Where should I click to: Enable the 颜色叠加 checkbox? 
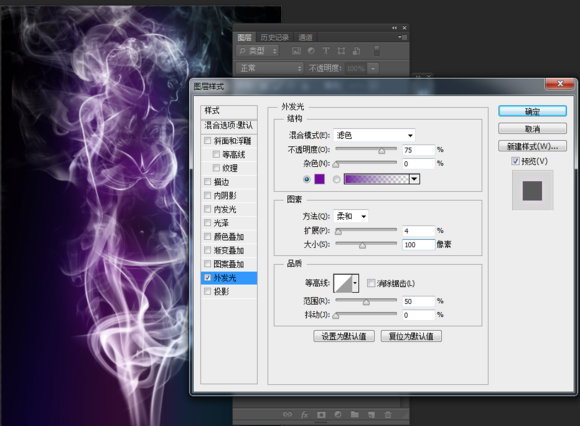[208, 236]
